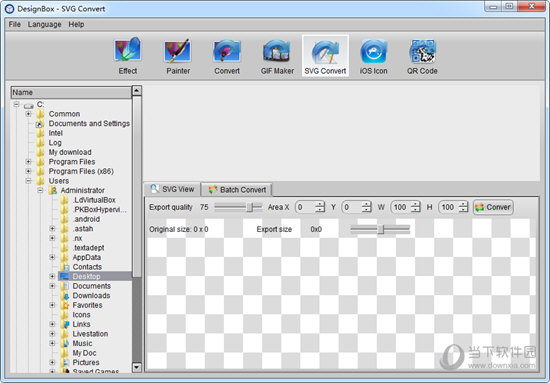550x383 pixels.
Task: Collapse the C: drive node
Action: pyautogui.click(x=16, y=105)
